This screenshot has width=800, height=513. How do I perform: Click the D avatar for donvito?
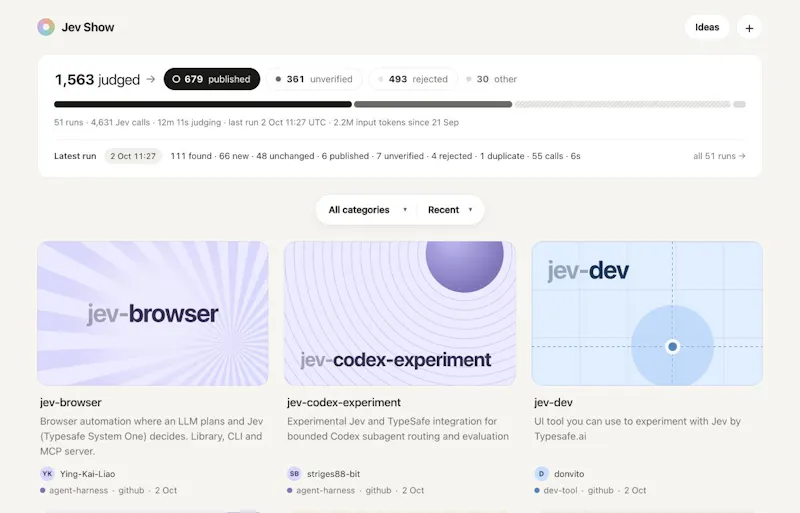pos(541,474)
